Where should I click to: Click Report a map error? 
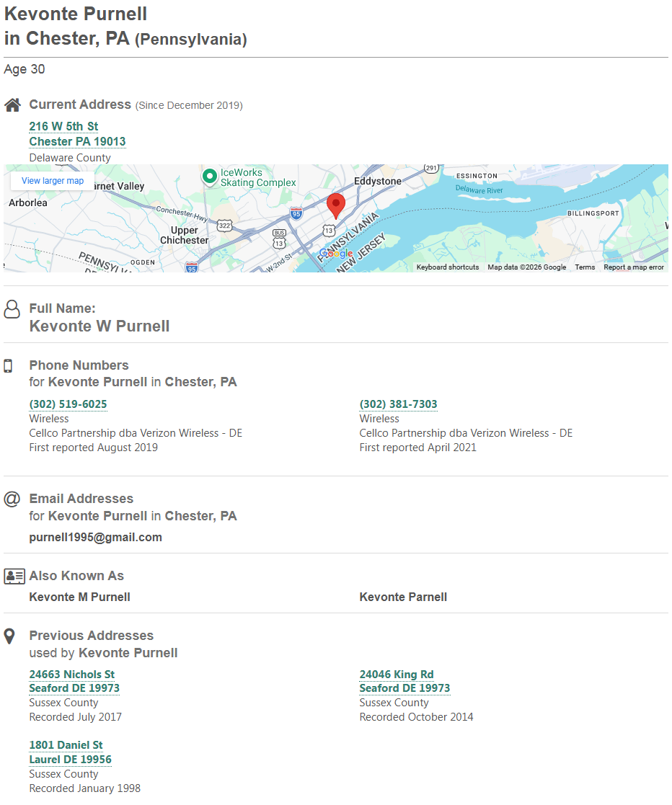[634, 267]
